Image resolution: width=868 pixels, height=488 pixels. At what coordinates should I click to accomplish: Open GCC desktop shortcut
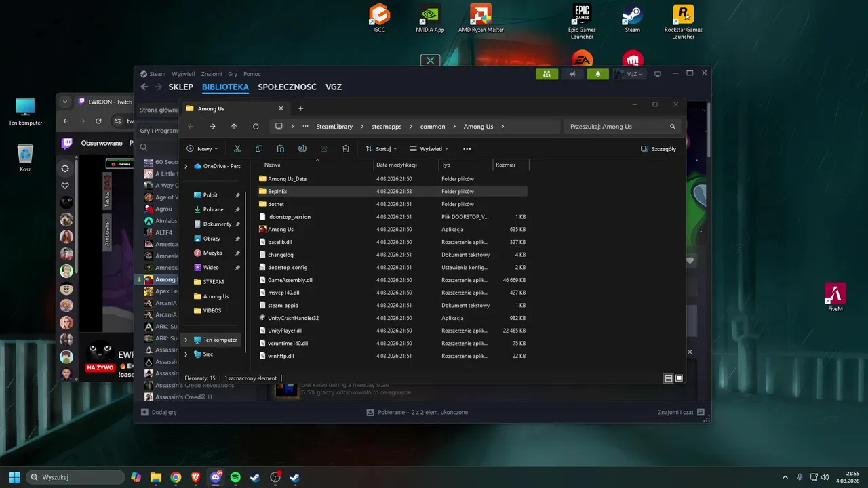coord(380,18)
